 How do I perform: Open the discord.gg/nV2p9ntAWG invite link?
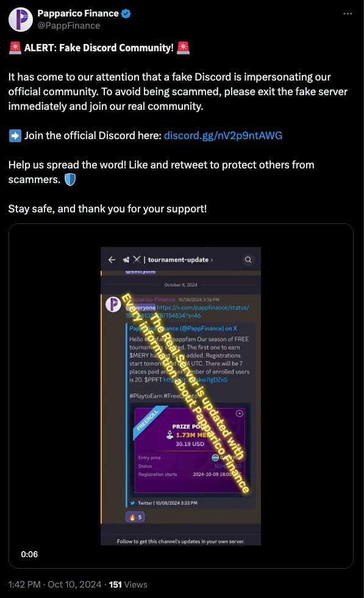pos(223,135)
